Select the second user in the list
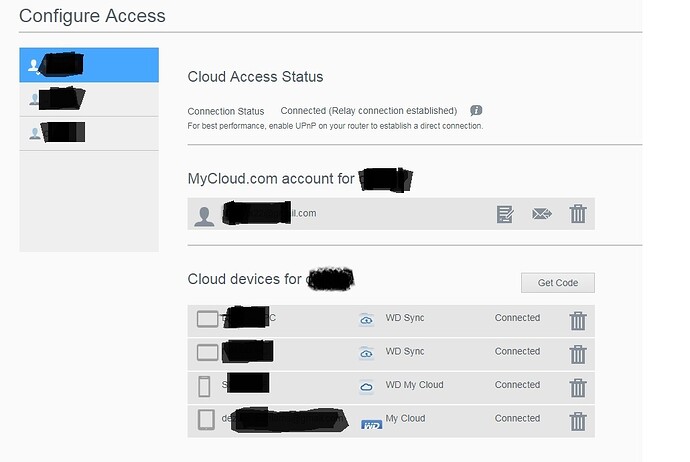The image size is (690, 462). (88, 99)
